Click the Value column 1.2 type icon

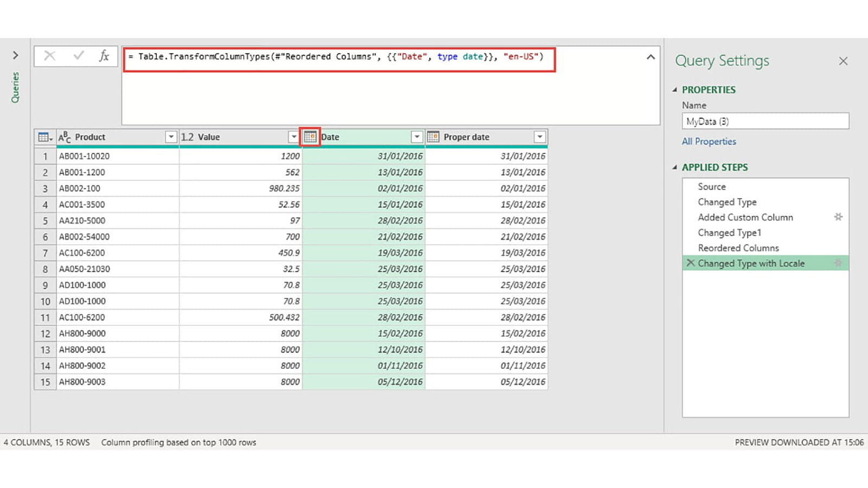point(187,137)
